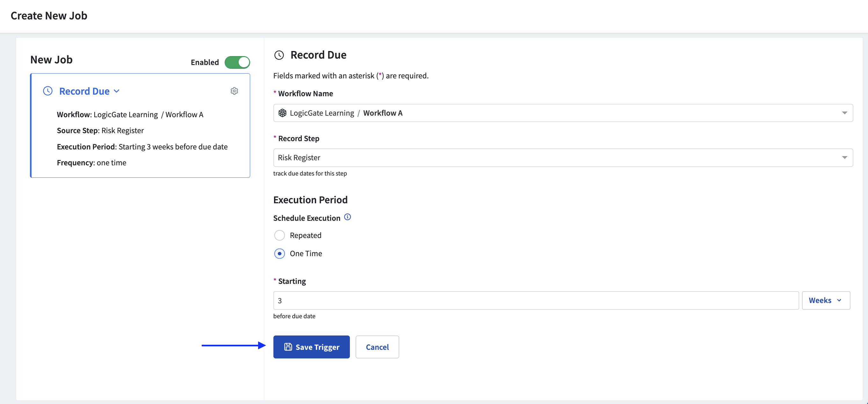The image size is (868, 404).
Task: Select the Execution Period summary on the card
Action: pos(142,147)
